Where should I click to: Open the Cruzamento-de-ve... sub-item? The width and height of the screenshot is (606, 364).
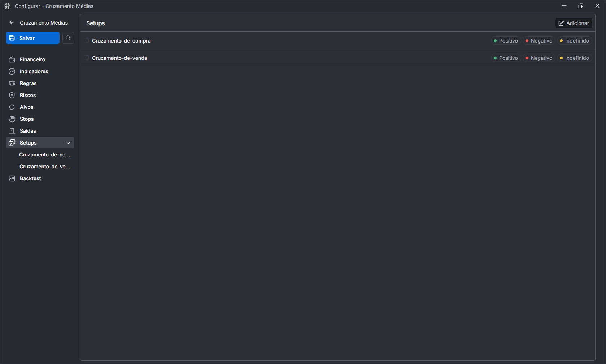[45, 167]
